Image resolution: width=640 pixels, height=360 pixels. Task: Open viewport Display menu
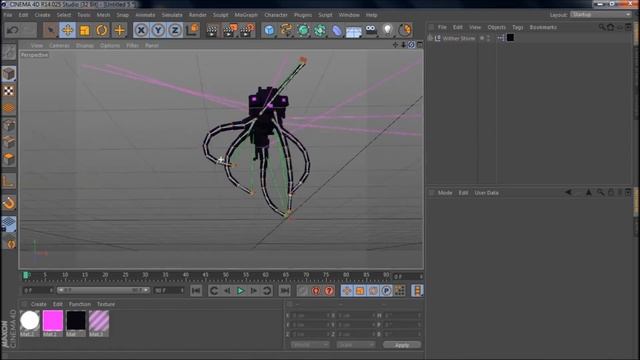coord(85,45)
